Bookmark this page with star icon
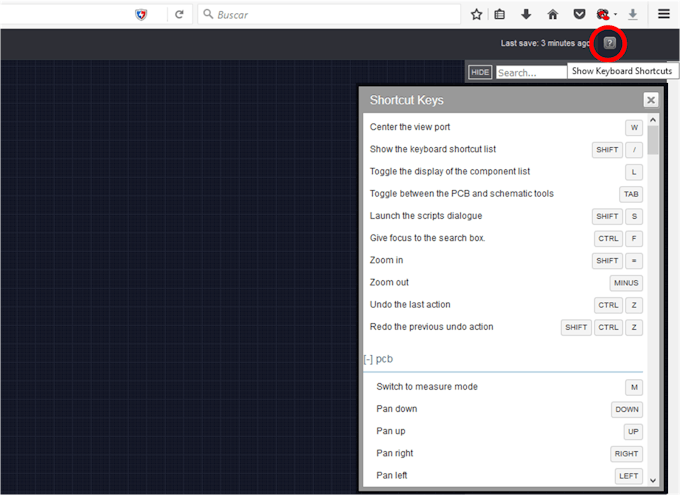 476,15
